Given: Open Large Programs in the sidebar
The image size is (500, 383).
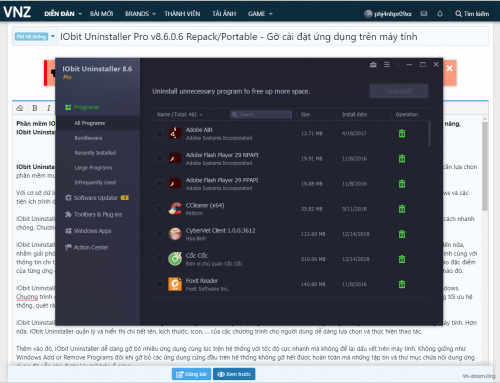Looking at the screenshot, I should point(93,168).
